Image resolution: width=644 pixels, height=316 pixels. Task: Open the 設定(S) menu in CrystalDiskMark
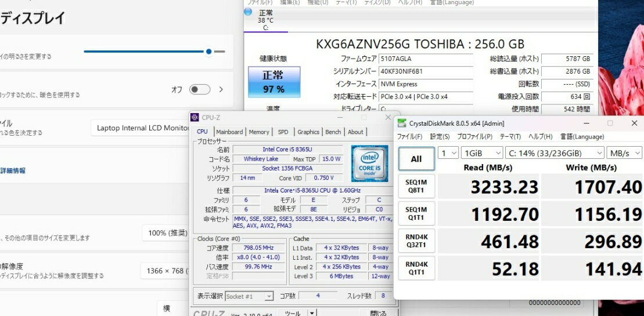click(x=440, y=137)
